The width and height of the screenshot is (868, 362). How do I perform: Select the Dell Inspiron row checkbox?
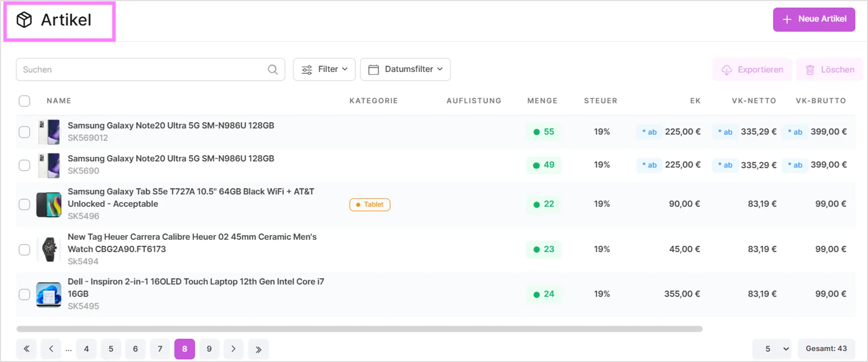click(x=25, y=294)
